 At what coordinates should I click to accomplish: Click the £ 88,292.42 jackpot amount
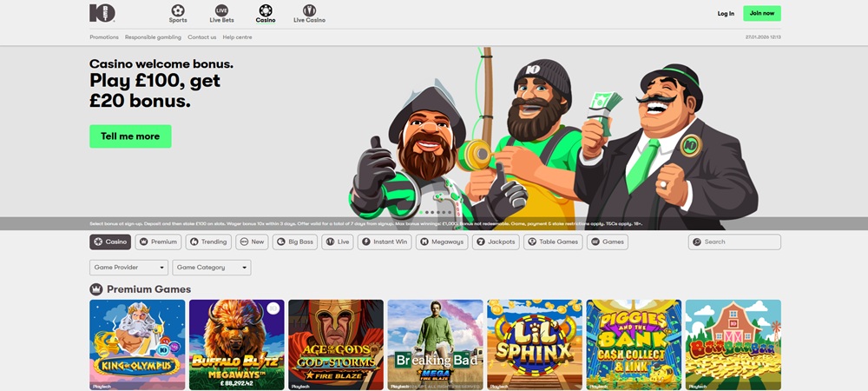[236, 382]
